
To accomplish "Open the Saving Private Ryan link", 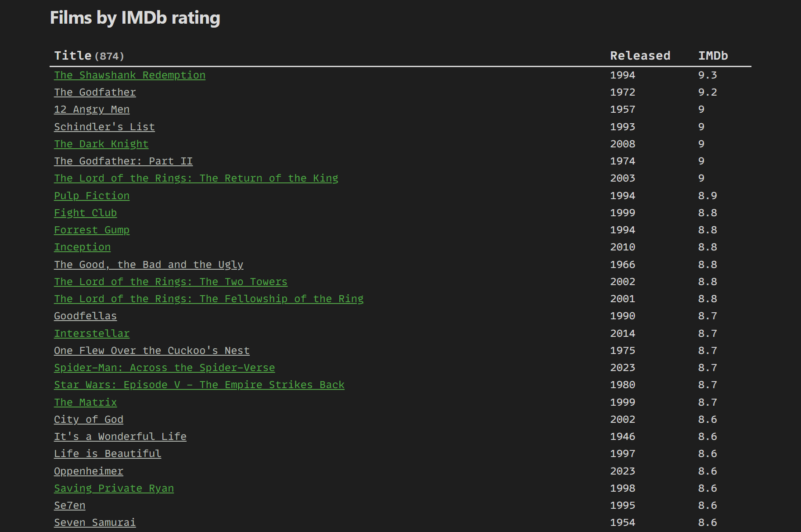I will (114, 488).
